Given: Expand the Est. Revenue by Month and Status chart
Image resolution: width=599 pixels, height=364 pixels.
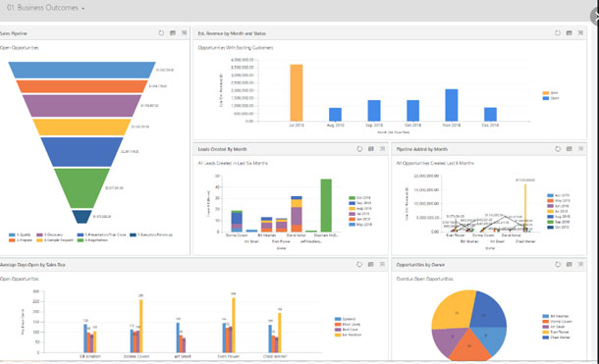Looking at the screenshot, I should (x=580, y=33).
